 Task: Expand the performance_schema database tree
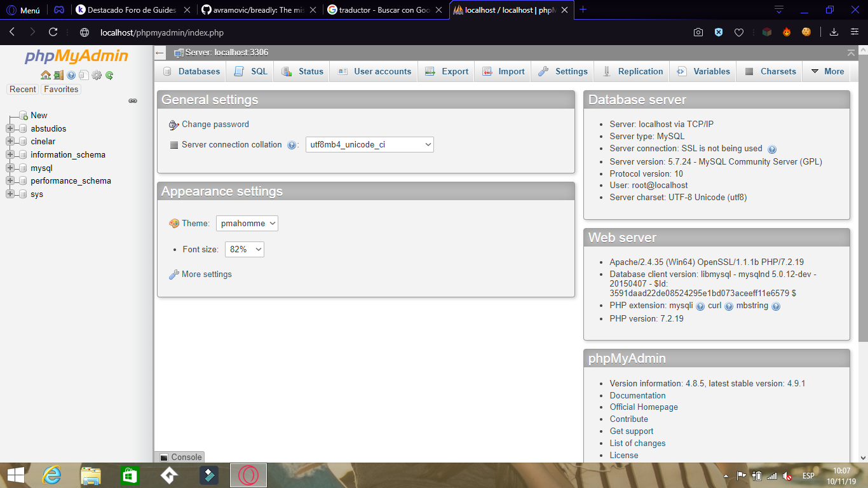10,181
